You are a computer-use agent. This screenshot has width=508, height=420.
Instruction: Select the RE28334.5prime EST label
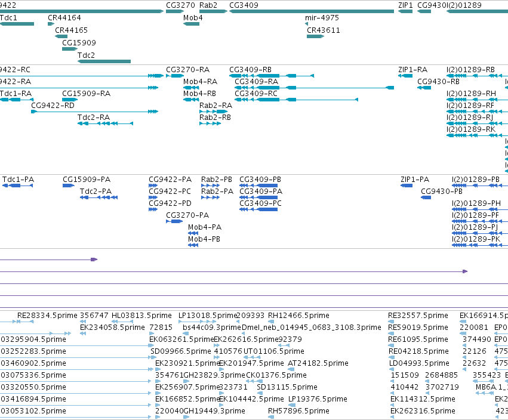[x=47, y=316]
